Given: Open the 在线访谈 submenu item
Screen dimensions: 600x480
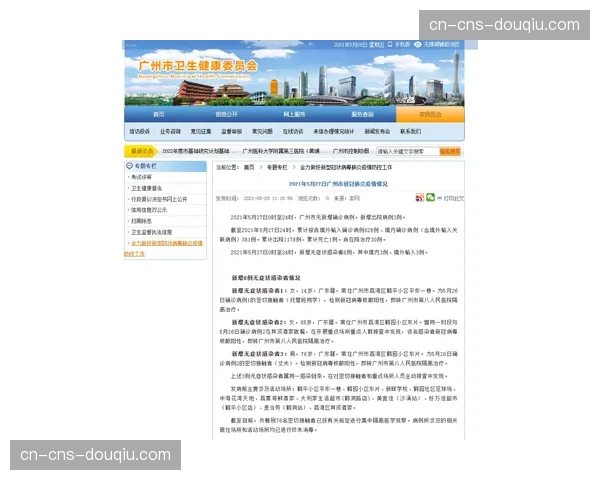Looking at the screenshot, I should pyautogui.click(x=293, y=131).
